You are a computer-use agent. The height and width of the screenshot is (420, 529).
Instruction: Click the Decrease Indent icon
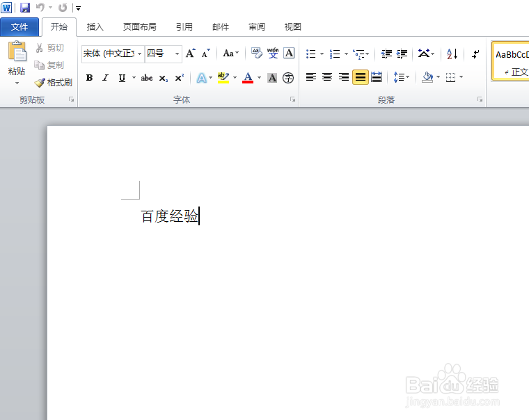click(386, 54)
